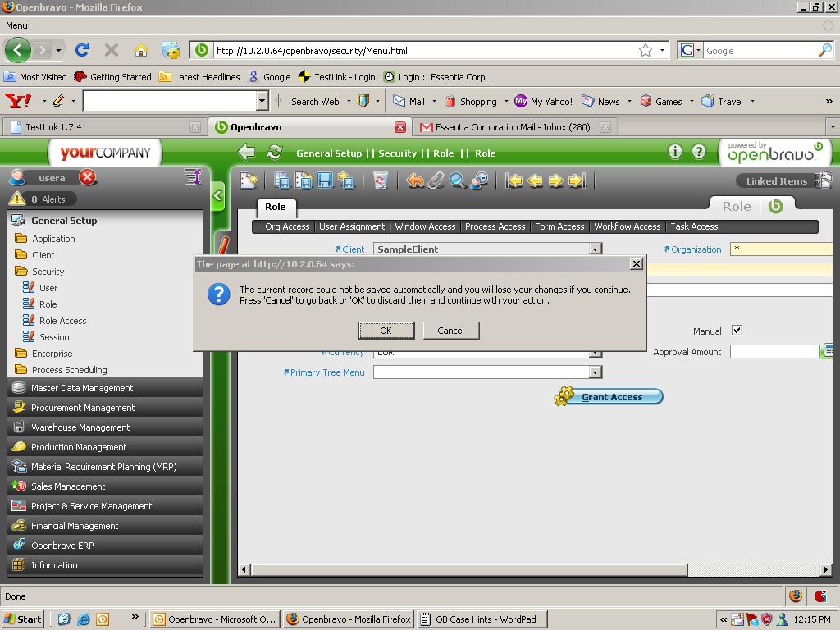Click the green Refresh icon in header
840x630 pixels.
[275, 153]
